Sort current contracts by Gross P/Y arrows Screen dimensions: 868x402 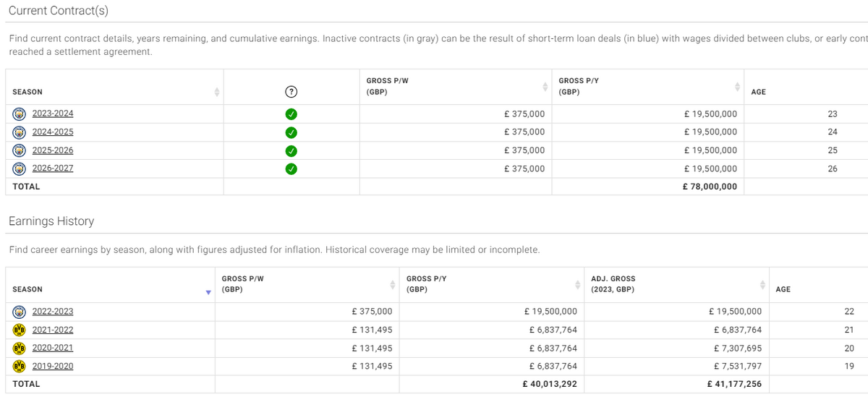click(736, 86)
